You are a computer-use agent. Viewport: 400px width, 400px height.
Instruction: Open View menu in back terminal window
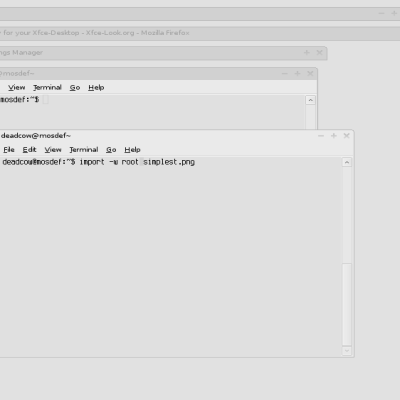coord(17,87)
